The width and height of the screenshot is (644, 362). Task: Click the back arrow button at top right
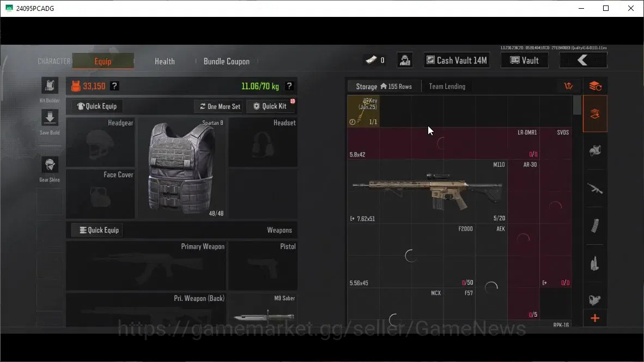click(x=583, y=61)
